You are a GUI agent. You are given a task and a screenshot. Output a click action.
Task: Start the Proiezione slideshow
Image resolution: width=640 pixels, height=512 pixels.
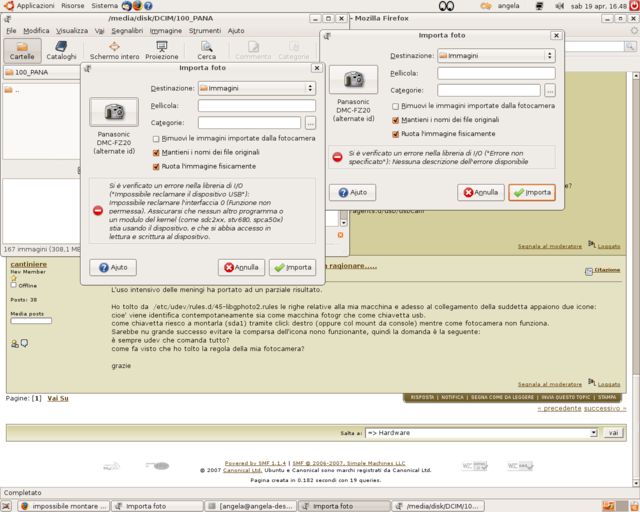(x=162, y=50)
